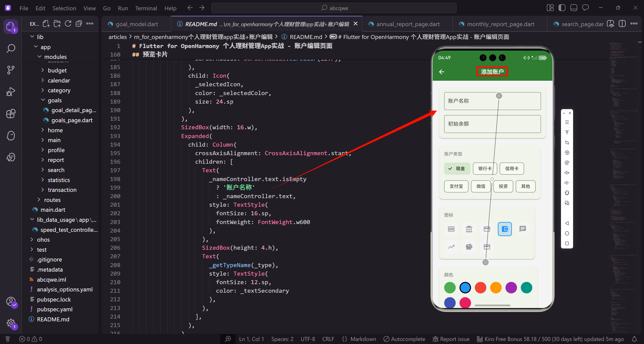Toggle the bottom panel layout button

point(574,8)
